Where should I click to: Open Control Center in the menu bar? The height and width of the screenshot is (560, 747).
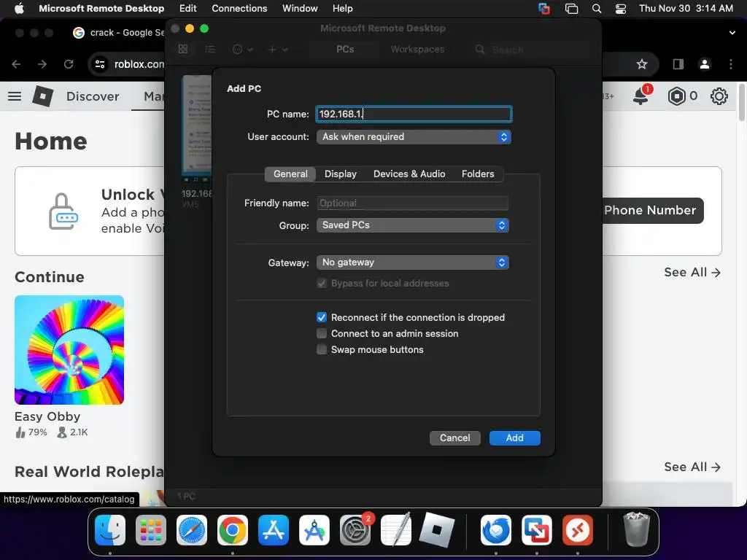click(x=621, y=8)
